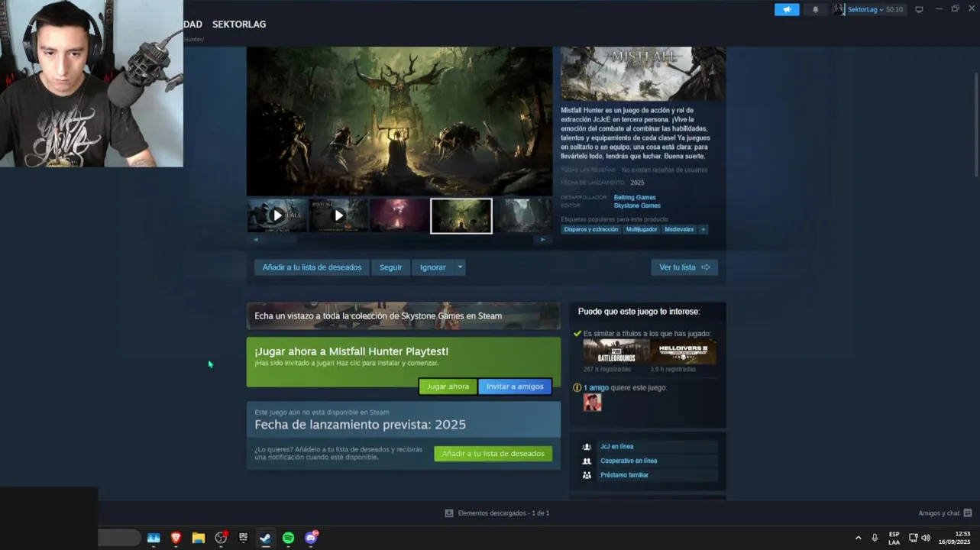Open the OBS-like circular taskbar icon

coord(221,538)
